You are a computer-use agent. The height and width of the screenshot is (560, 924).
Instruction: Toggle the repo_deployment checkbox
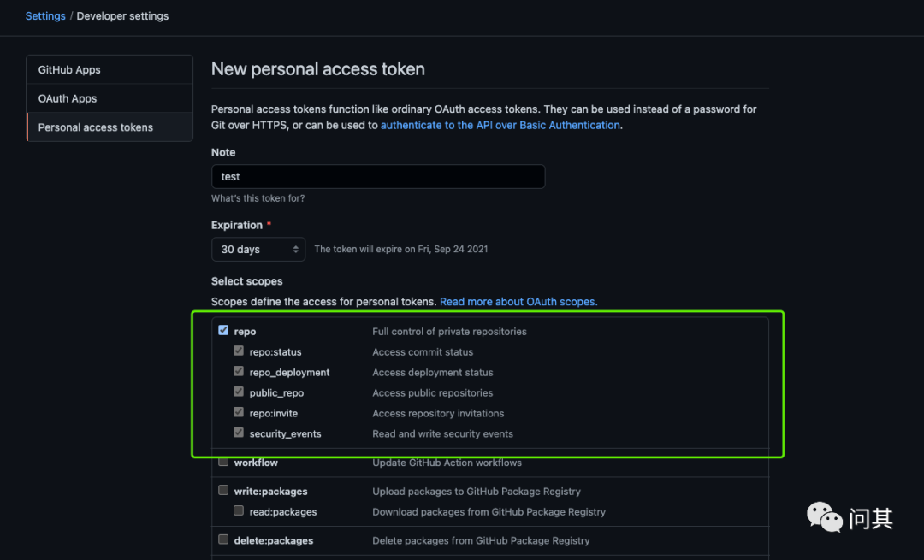[239, 372]
